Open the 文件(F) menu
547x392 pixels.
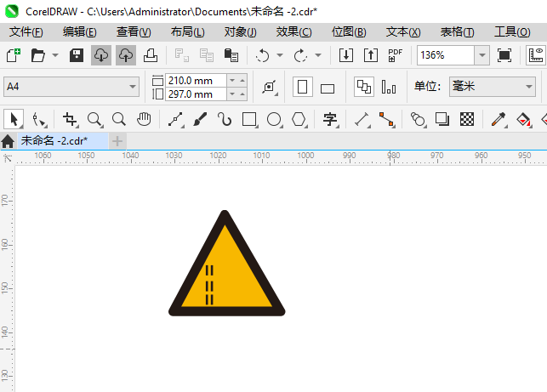pos(26,32)
